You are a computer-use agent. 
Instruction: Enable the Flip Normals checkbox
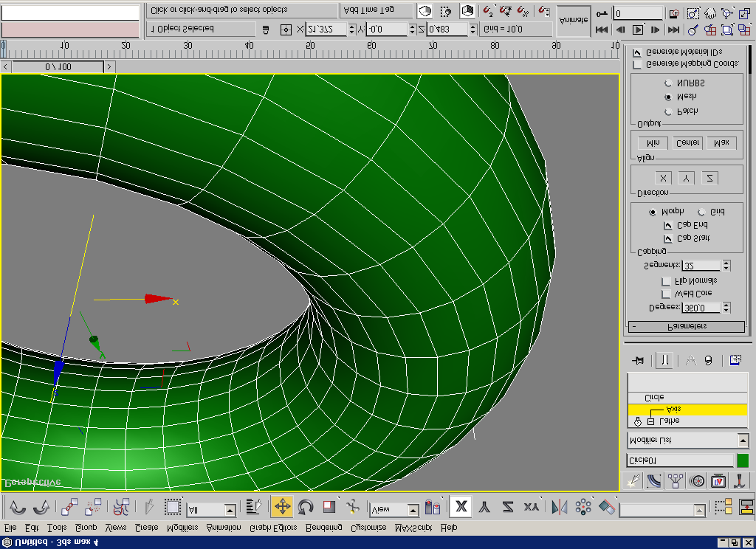click(666, 281)
